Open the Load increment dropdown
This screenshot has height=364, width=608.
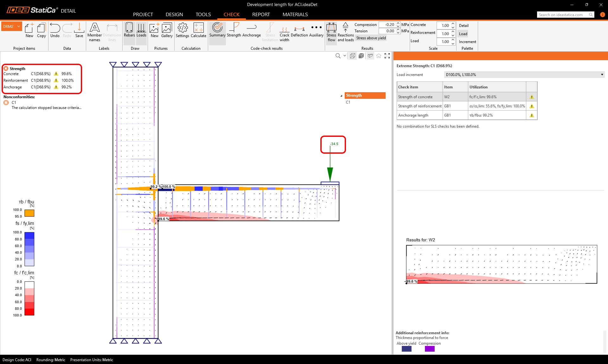click(x=524, y=75)
